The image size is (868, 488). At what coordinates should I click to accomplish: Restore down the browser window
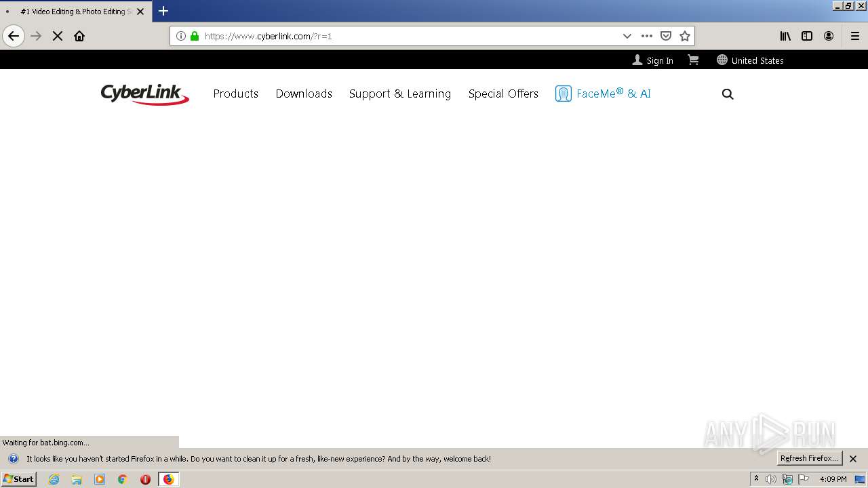[x=848, y=5]
